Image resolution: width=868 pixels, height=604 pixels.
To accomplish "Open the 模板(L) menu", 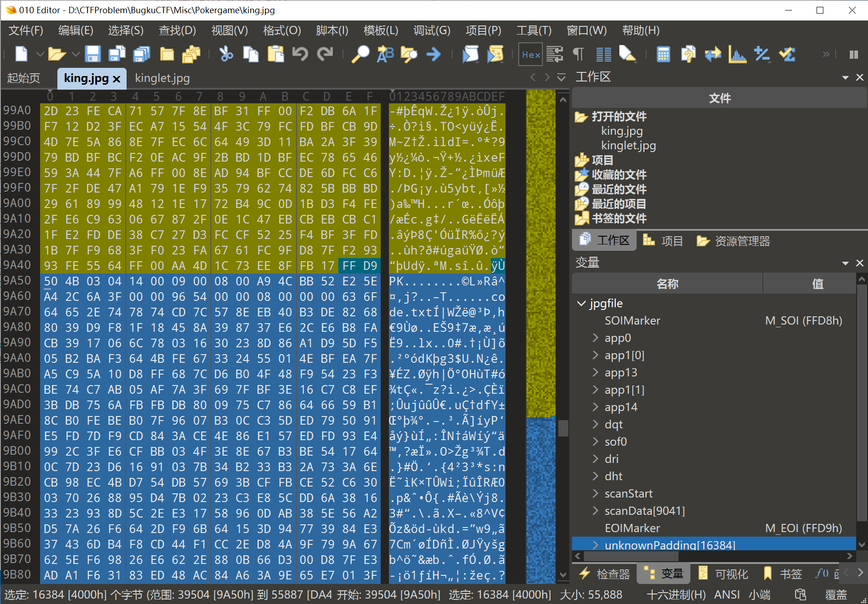I will coord(381,30).
